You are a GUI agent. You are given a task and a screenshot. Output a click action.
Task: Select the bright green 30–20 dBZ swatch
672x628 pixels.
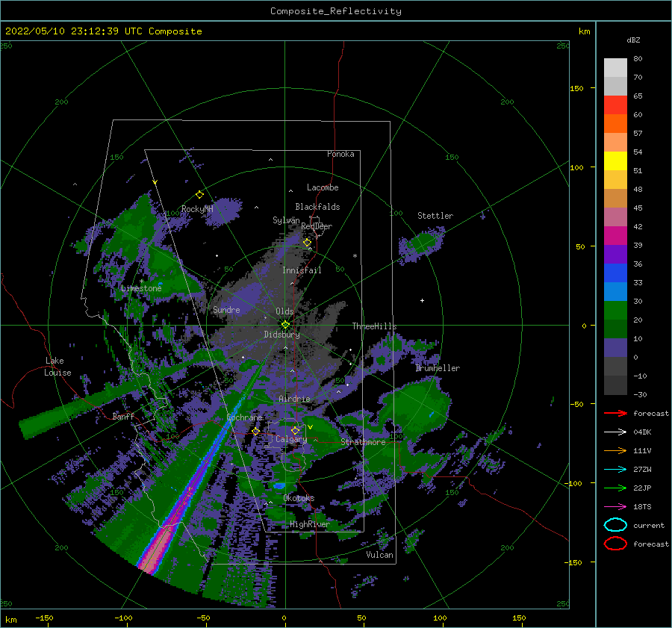[x=615, y=311]
